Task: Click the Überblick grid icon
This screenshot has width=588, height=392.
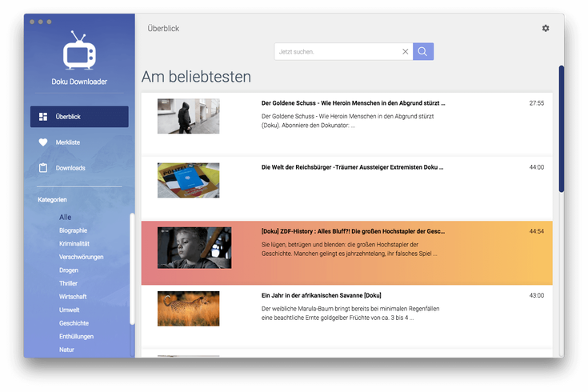Action: 43,117
